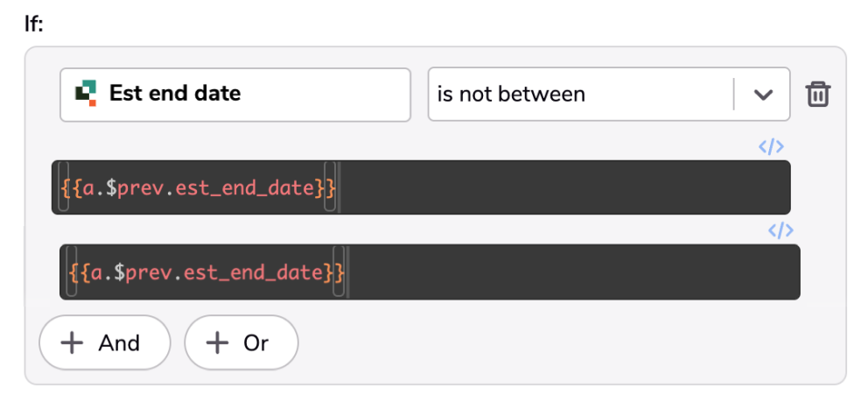Screen dimensions: 868x395
Task: Click the "Est end date" field name text
Action: [x=175, y=93]
